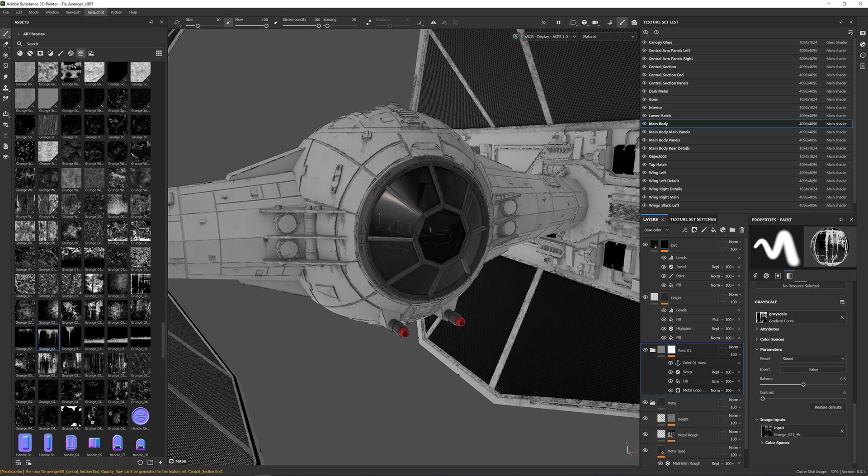Toggle visibility of the Dirt layer

pyautogui.click(x=645, y=245)
